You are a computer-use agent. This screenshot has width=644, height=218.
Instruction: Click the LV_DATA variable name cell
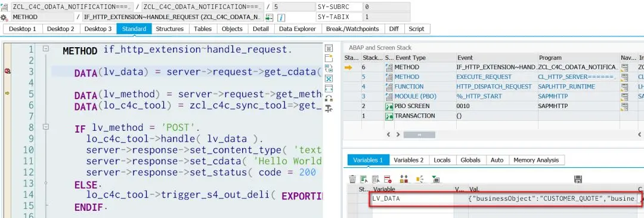pos(413,199)
